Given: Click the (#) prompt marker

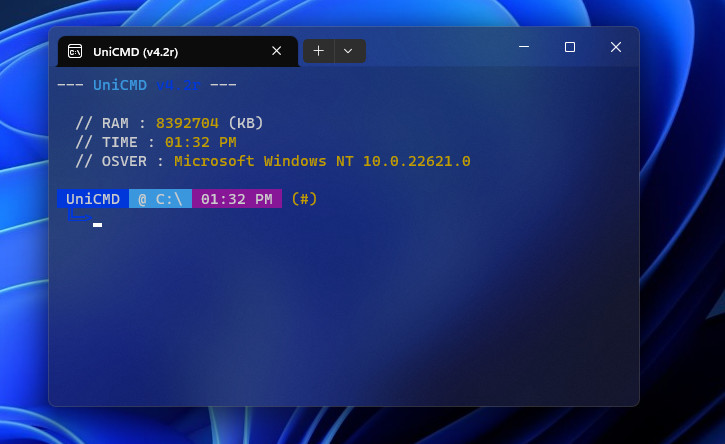Looking at the screenshot, I should tap(305, 199).
